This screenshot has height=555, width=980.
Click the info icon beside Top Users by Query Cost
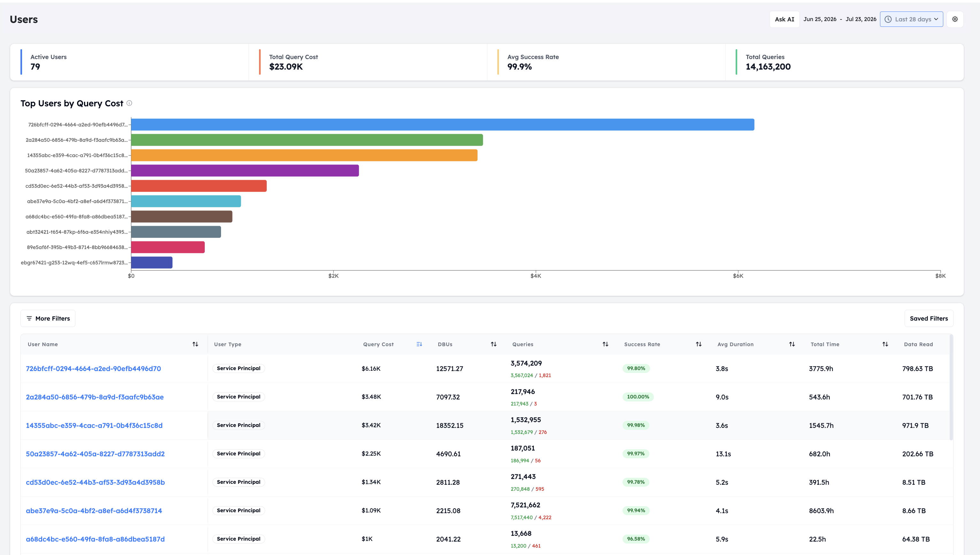[x=129, y=103]
